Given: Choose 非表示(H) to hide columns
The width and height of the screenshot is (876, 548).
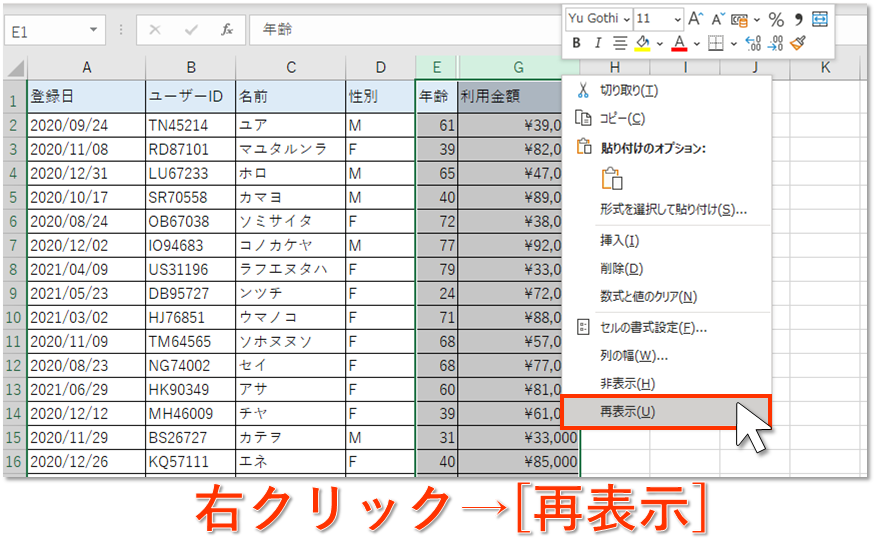Looking at the screenshot, I should [666, 384].
